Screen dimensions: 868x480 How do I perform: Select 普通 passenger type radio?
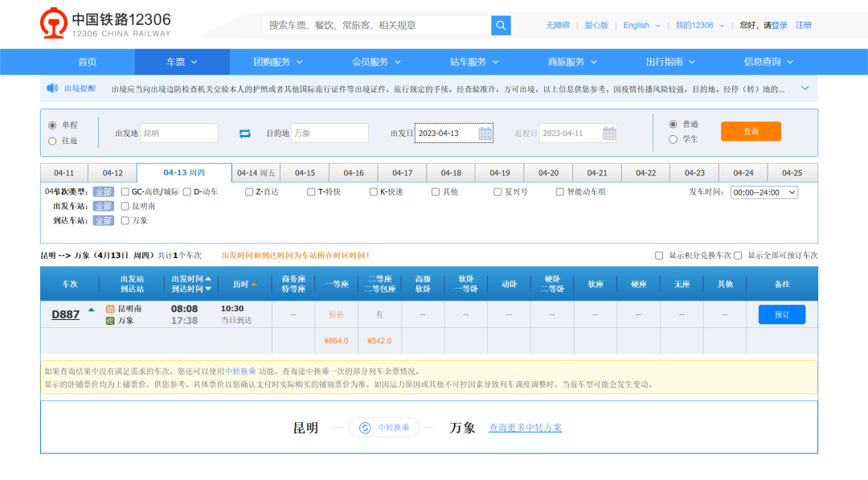point(673,125)
